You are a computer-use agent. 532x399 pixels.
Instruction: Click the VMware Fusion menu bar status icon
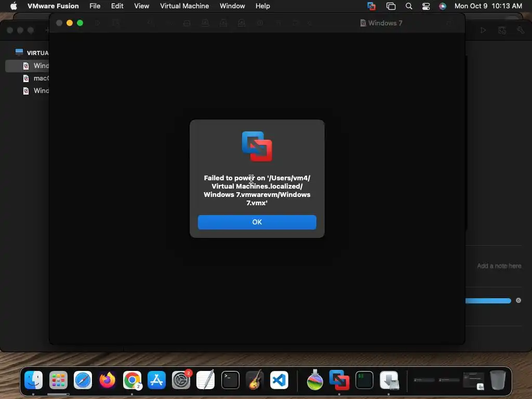(x=371, y=6)
